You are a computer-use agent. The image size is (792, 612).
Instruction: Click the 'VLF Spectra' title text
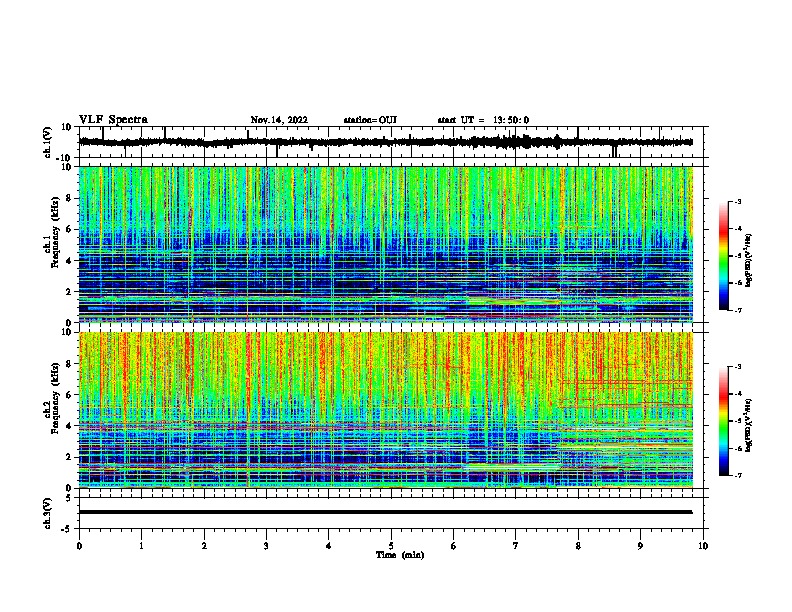(x=113, y=120)
